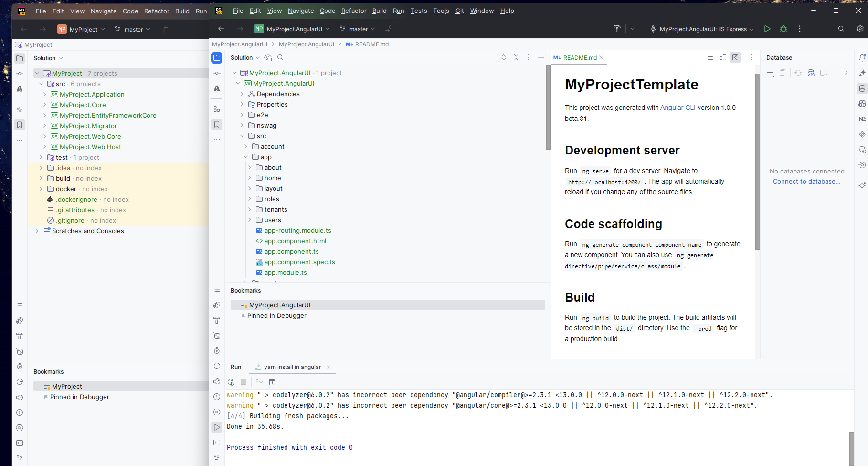Image resolution: width=868 pixels, height=466 pixels.
Task: Add a new data source in Database panel
Action: coord(770,73)
